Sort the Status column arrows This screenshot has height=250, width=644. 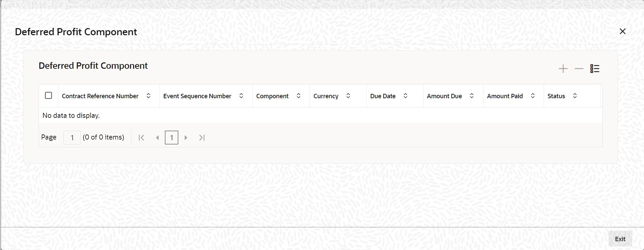point(575,96)
